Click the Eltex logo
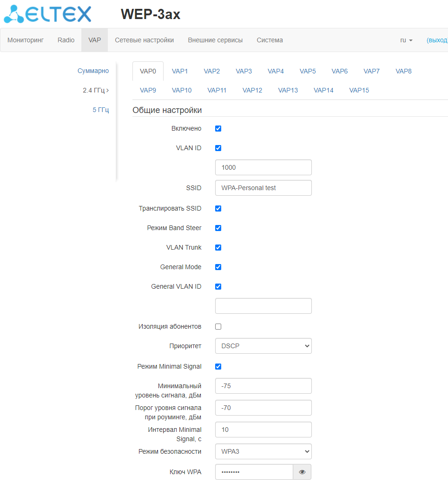 coord(48,14)
